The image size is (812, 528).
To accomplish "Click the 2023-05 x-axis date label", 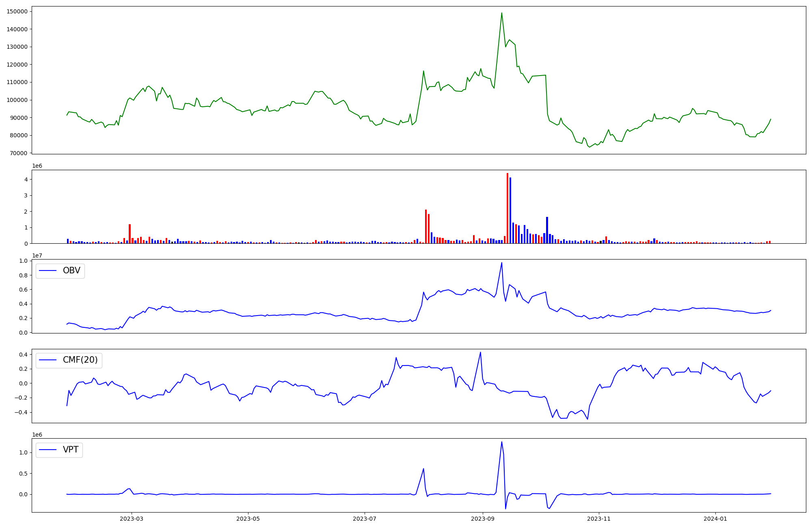I will 248,519.
